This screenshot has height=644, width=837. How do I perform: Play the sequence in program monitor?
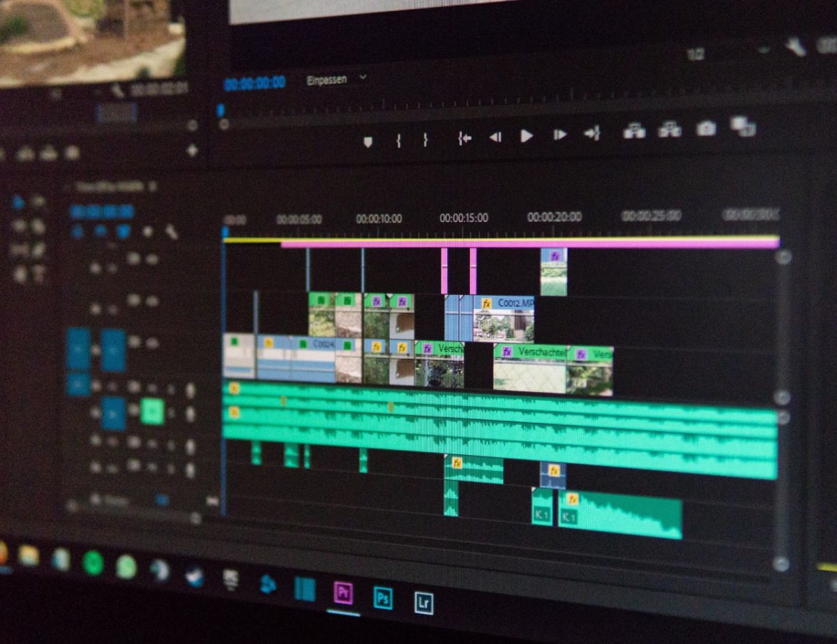tap(527, 136)
